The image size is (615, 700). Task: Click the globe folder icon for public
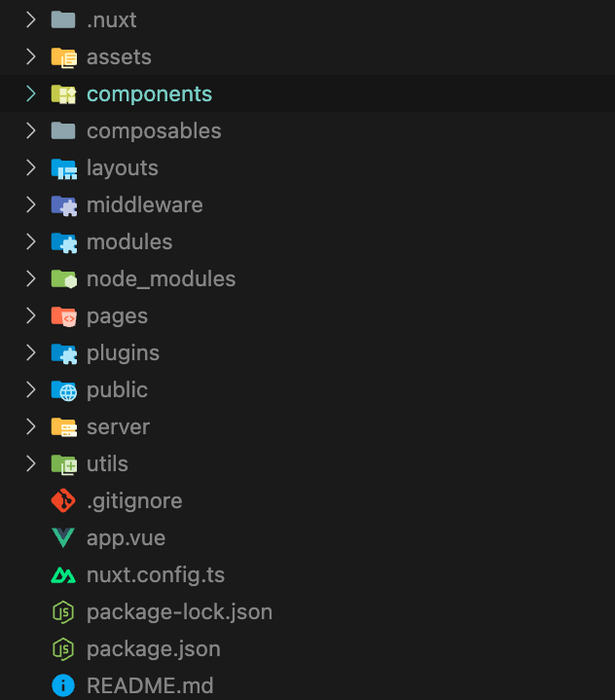(x=63, y=390)
